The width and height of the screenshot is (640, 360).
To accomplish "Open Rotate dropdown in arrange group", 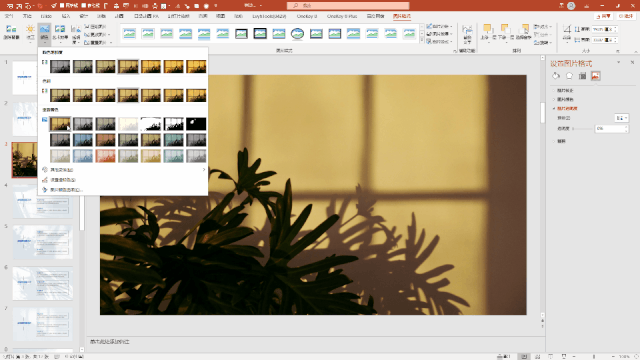I will (543, 42).
